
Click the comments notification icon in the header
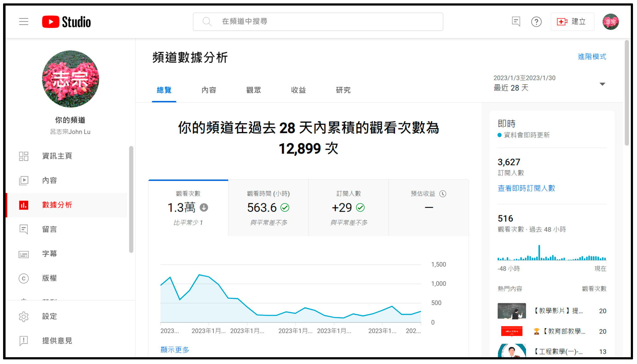tap(516, 22)
